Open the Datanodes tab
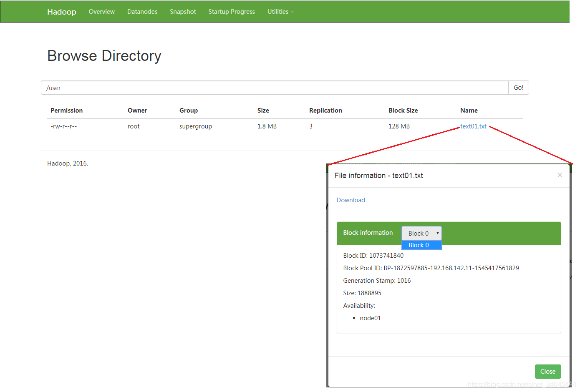The height and width of the screenshot is (392, 580). pos(142,12)
